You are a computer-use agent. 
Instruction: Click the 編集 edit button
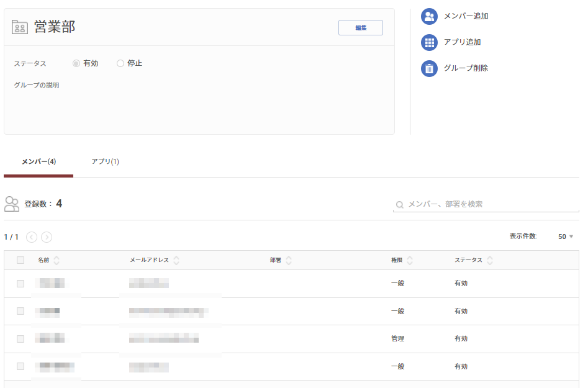point(360,27)
